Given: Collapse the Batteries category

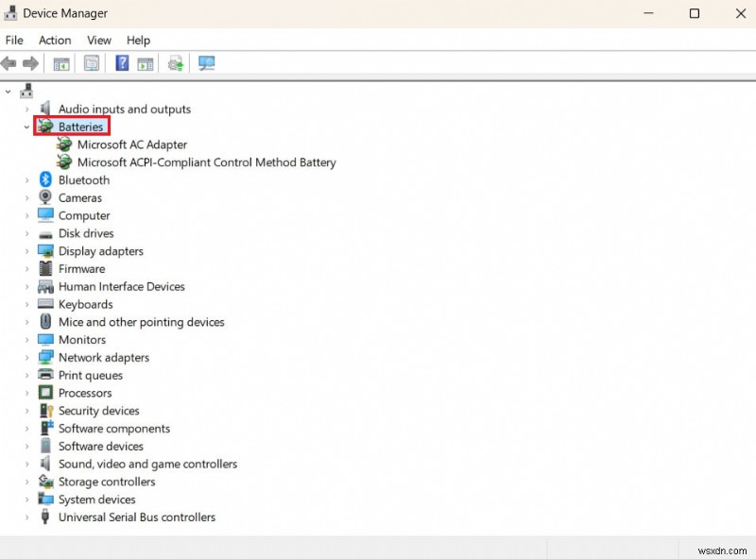Looking at the screenshot, I should point(26,127).
